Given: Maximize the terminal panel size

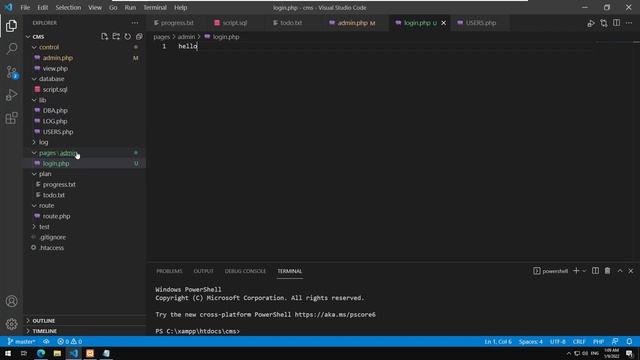Looking at the screenshot, I should click(x=620, y=271).
